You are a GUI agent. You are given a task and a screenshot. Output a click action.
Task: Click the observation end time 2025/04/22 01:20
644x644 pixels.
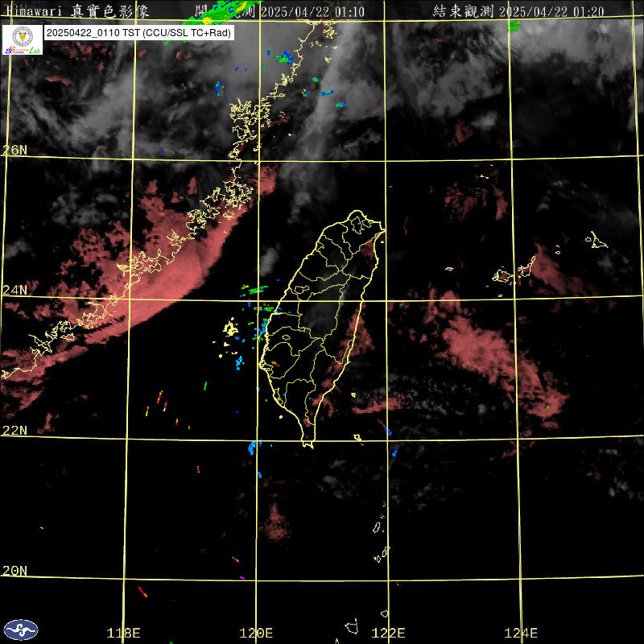click(518, 11)
